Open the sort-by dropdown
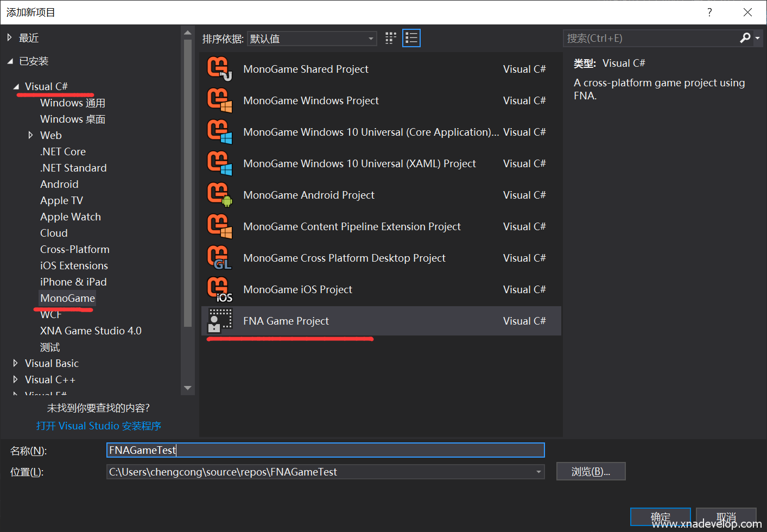Image resolution: width=767 pixels, height=532 pixels. click(312, 39)
